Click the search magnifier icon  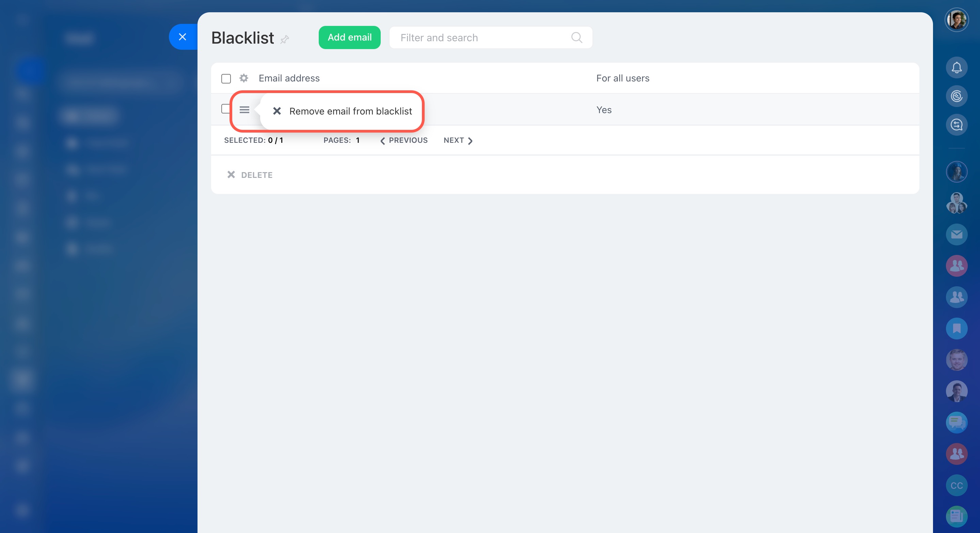pyautogui.click(x=576, y=38)
